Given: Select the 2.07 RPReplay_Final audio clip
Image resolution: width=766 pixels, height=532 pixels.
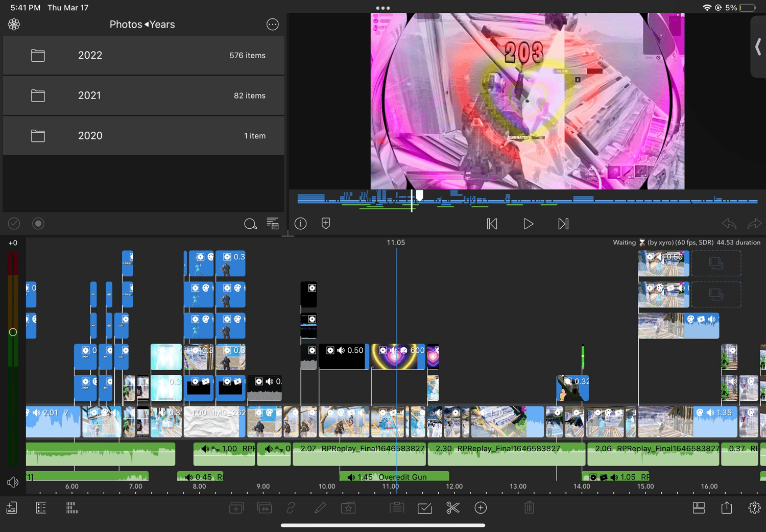Looking at the screenshot, I should [x=360, y=454].
